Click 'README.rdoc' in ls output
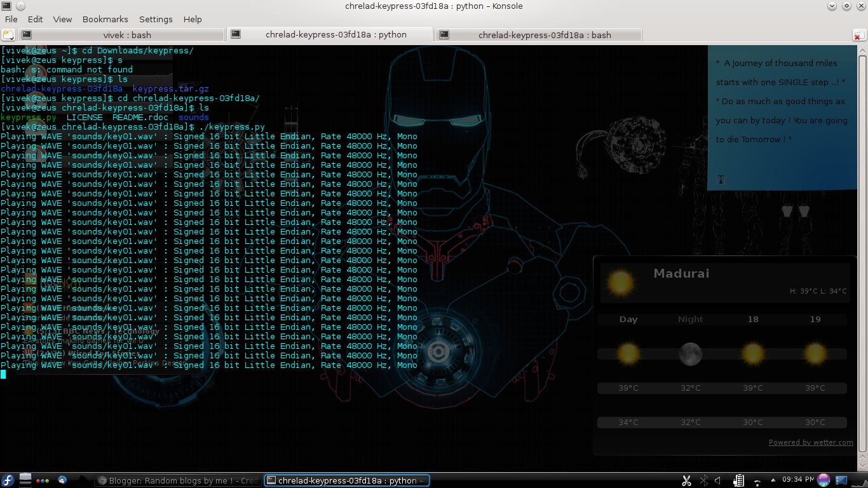 140,118
